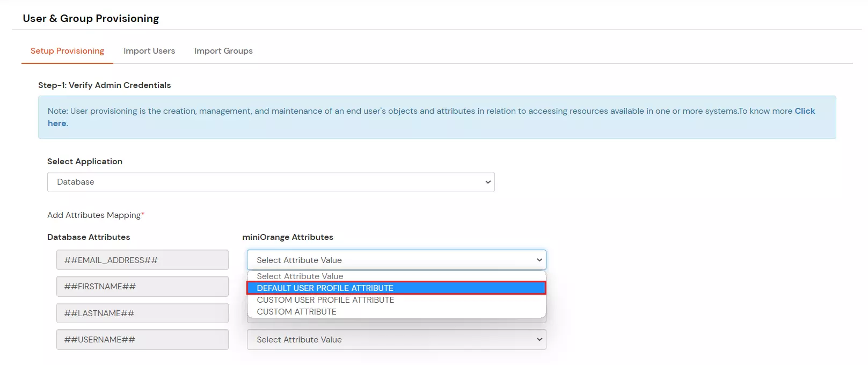Click the 'Add Attributes Mapping' label
The image size is (868, 365).
click(x=96, y=215)
